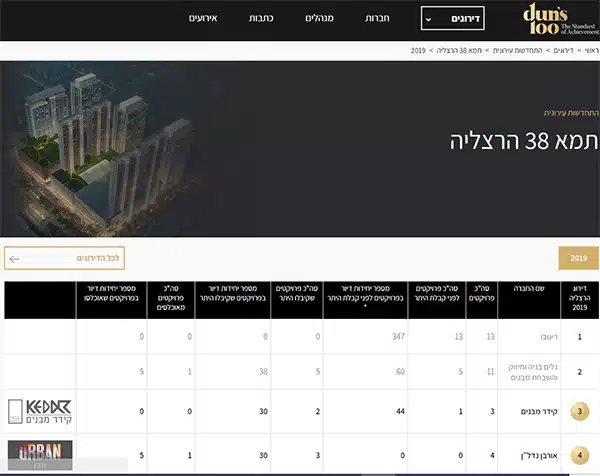Click value 38 in גלים row
600x476 pixels.
(x=263, y=372)
